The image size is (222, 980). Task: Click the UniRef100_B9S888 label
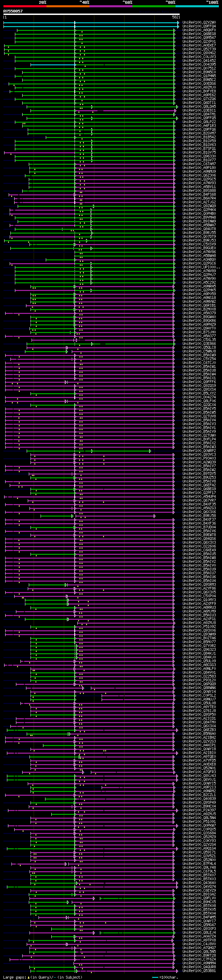[x=199, y=191]
